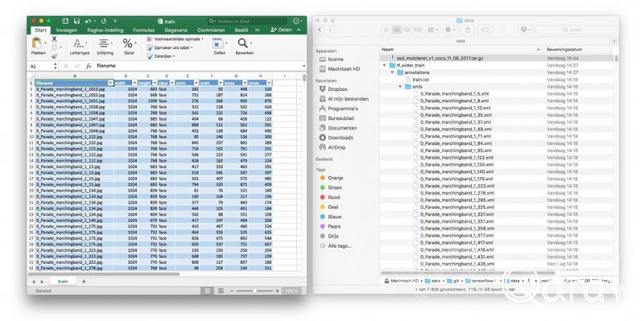Screen dimensions: 644x321
Task: Sort by Naam column header in Finder
Action: point(461,49)
